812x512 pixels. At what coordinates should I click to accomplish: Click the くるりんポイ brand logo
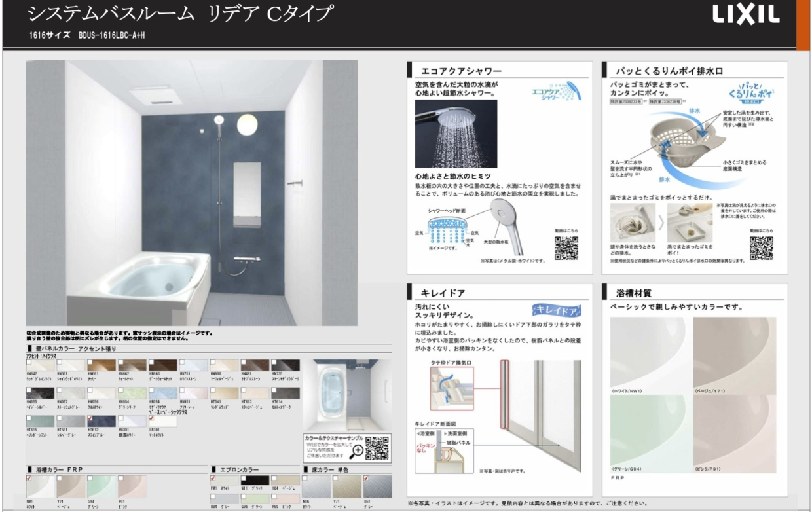(x=750, y=94)
